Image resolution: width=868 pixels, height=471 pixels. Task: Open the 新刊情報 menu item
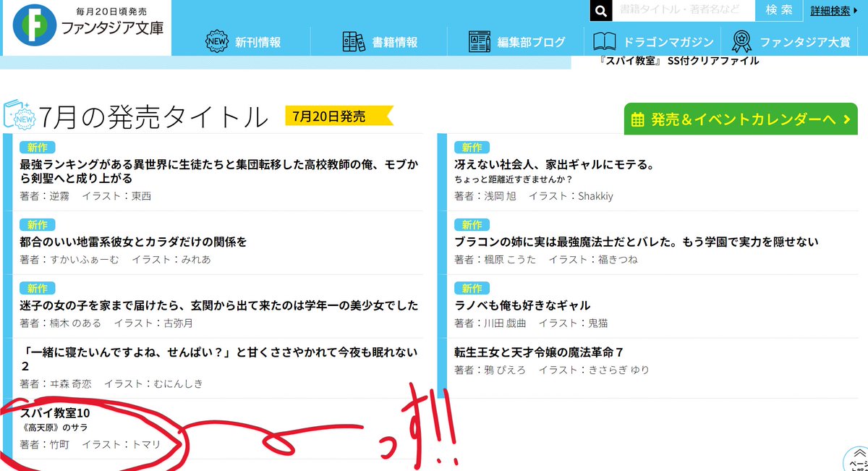[258, 43]
